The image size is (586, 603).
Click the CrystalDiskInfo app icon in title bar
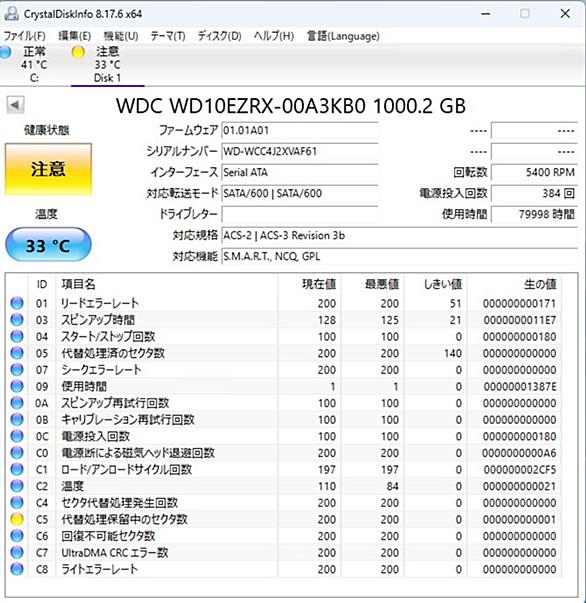click(11, 14)
